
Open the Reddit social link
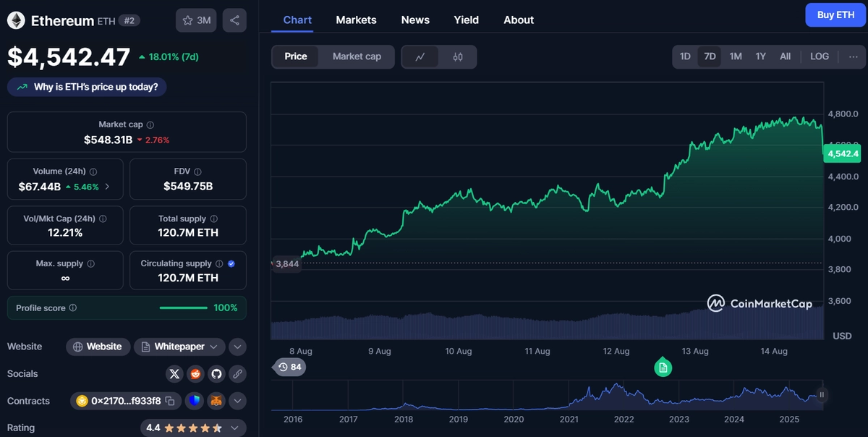point(195,374)
